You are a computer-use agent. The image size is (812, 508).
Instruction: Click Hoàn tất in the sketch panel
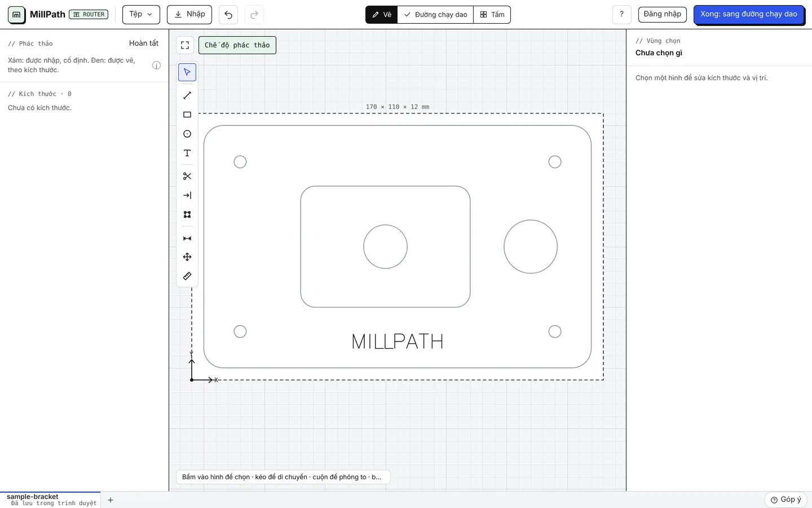point(144,43)
